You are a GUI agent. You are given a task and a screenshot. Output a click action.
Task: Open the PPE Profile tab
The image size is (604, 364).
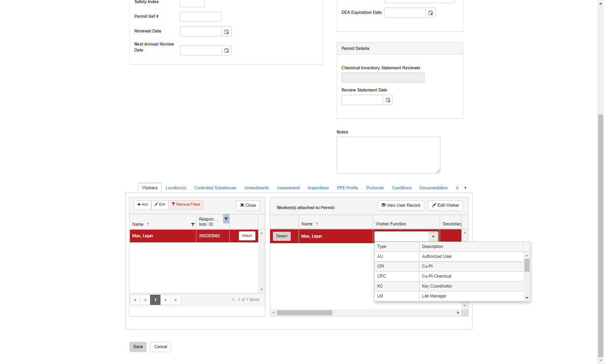tap(347, 188)
